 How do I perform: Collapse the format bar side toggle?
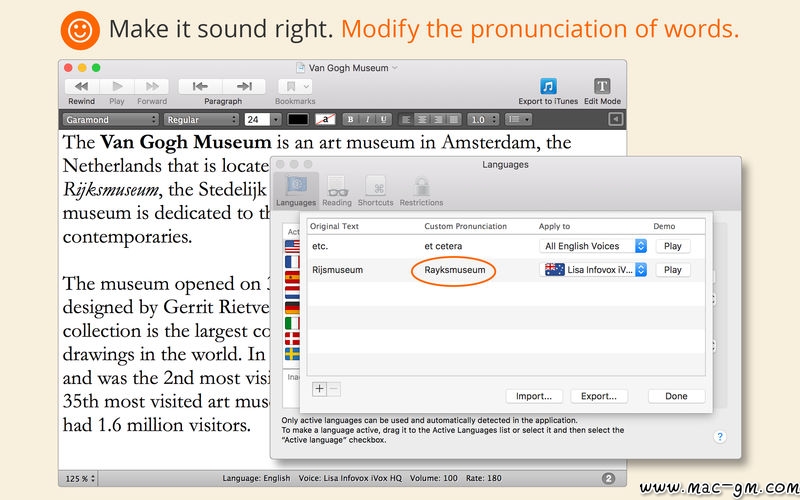pos(616,119)
